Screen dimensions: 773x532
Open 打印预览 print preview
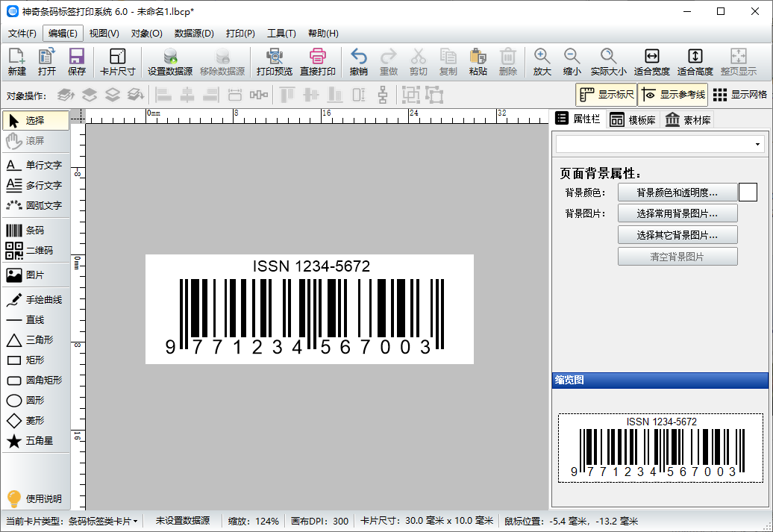[x=274, y=62]
